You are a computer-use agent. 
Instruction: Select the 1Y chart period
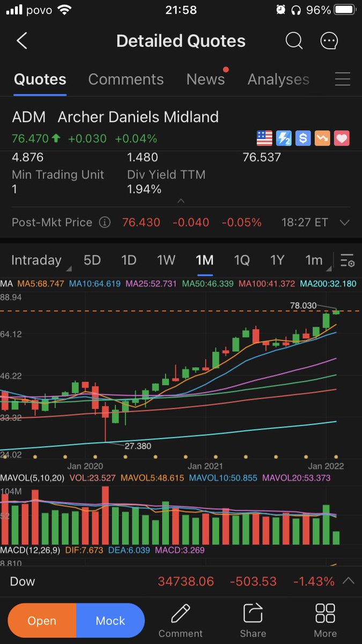pos(277,260)
